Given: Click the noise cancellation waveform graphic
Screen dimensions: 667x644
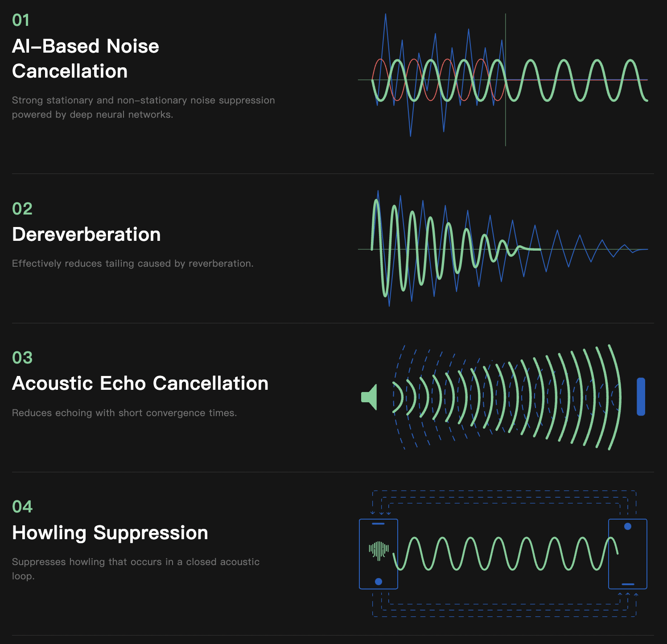Looking at the screenshot, I should point(503,80).
